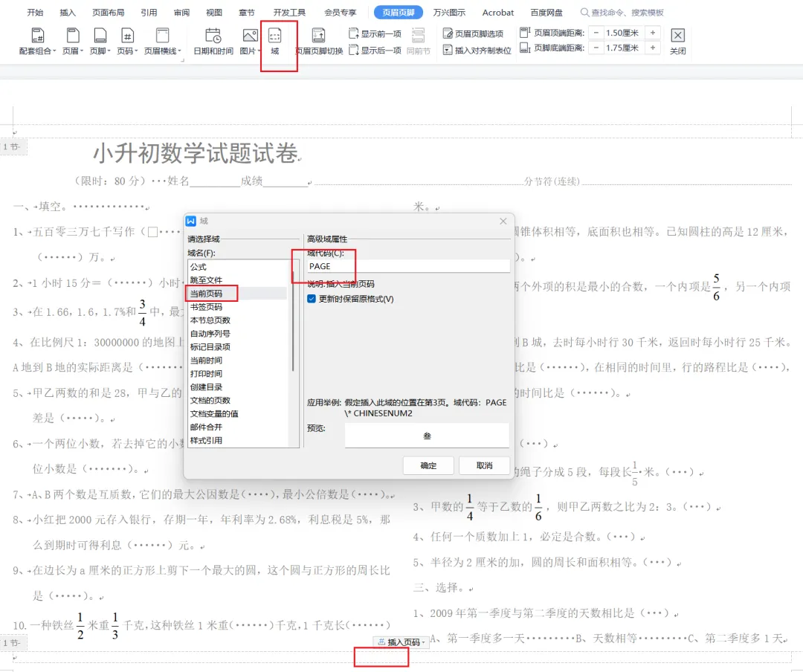Expand the 图片 dropdown arrow
The height and width of the screenshot is (672, 803).
point(259,51)
